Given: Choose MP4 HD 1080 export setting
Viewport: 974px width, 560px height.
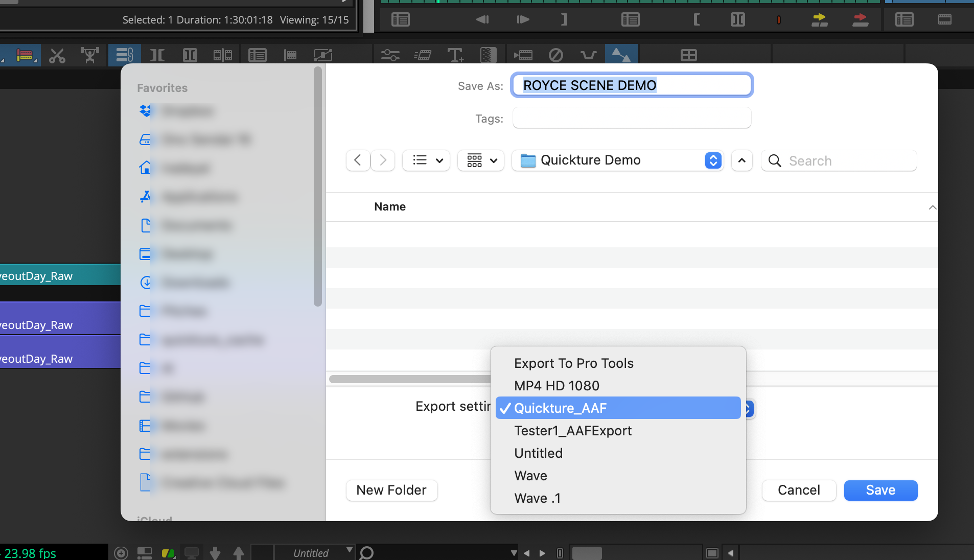Looking at the screenshot, I should pos(618,386).
